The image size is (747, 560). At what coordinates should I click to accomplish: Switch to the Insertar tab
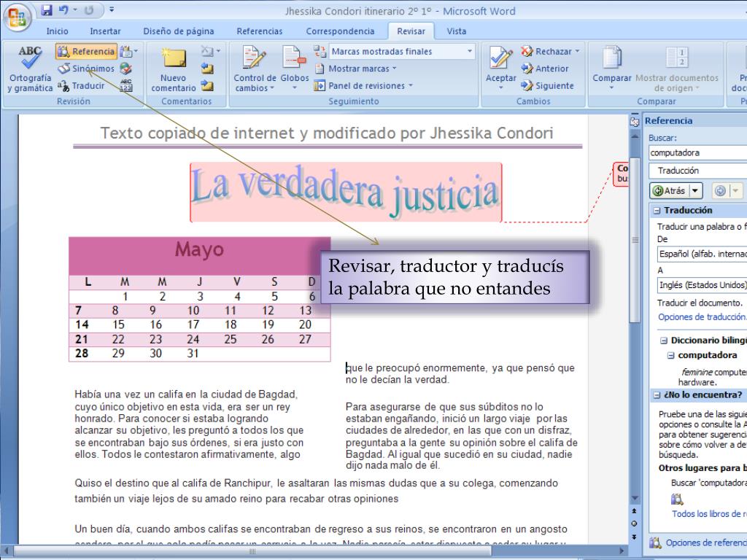[105, 31]
